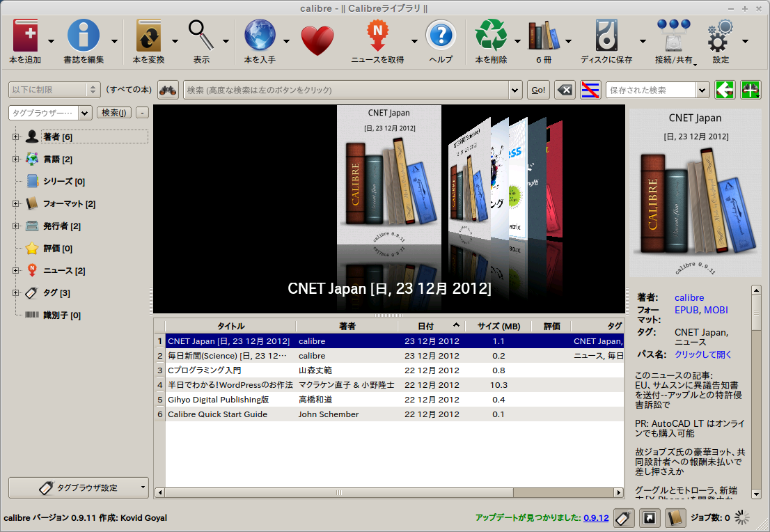Open 設定 preferences gears icon
Viewport: 770px width, 532px height.
721,36
